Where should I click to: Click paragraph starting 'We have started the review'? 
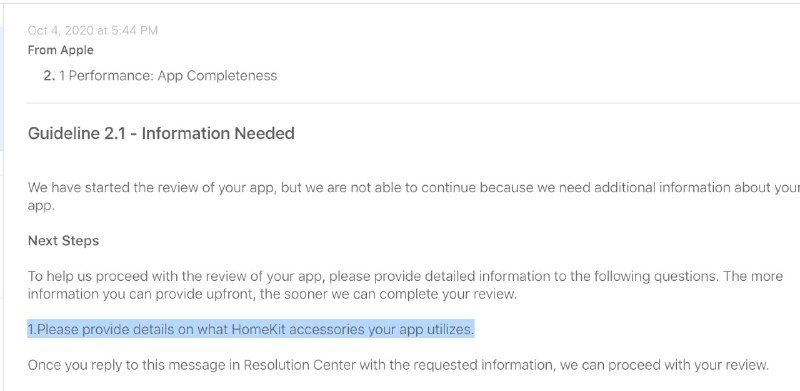click(414, 197)
